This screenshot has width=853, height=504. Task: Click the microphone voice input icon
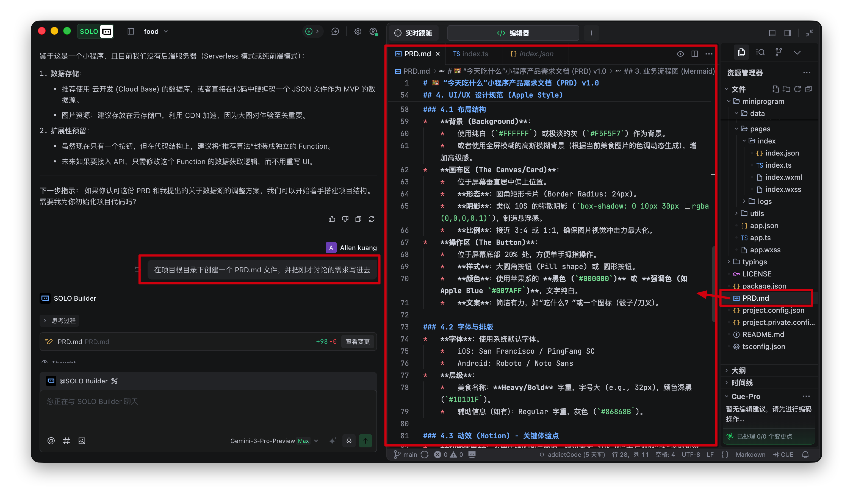(x=349, y=441)
